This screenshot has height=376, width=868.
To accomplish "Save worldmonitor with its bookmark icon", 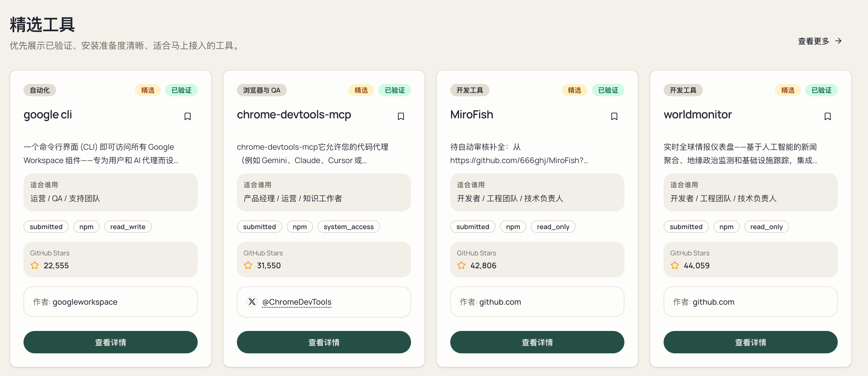I will (x=827, y=116).
